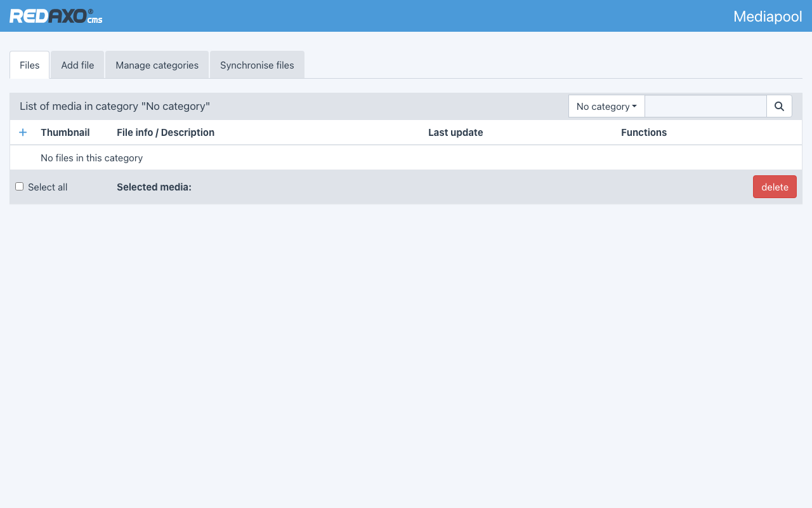Focus the media search input field

pyautogui.click(x=705, y=106)
